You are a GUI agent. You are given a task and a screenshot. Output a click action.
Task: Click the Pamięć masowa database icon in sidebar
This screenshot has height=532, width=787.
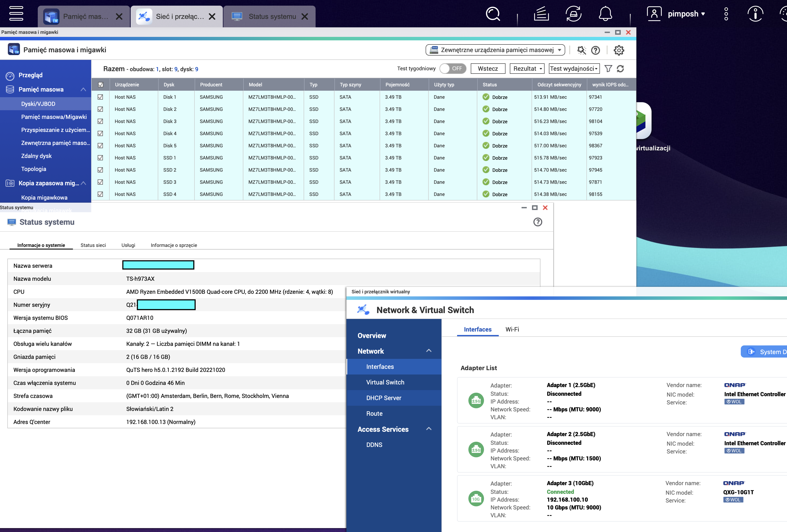[x=10, y=89]
